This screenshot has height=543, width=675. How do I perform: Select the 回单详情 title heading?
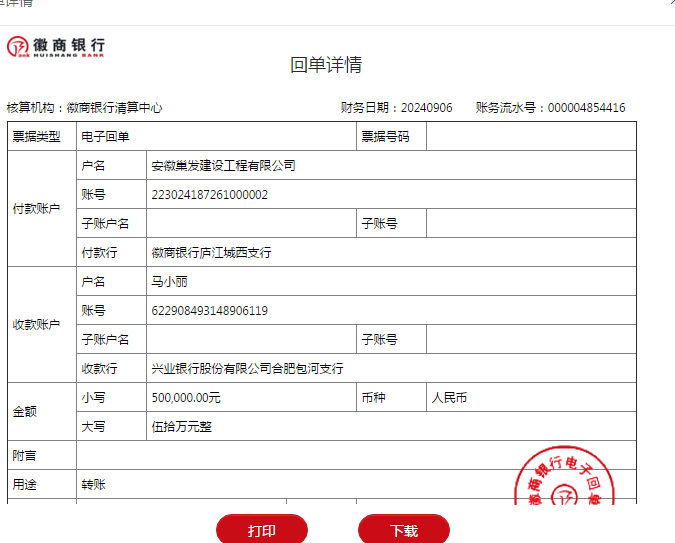click(326, 65)
